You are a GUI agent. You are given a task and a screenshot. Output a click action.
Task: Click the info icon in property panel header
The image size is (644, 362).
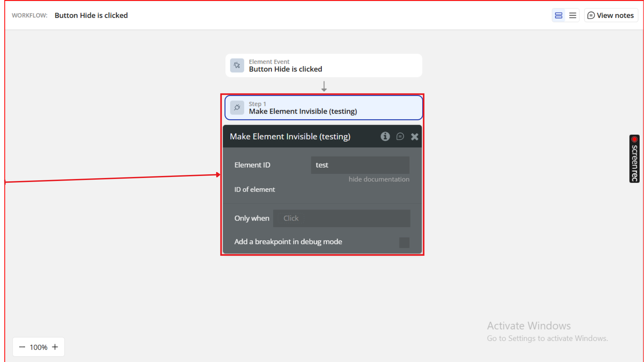[x=385, y=136]
